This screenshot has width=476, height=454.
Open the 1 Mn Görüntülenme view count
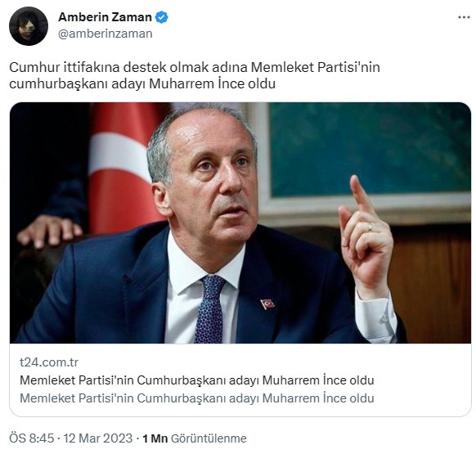[195, 438]
